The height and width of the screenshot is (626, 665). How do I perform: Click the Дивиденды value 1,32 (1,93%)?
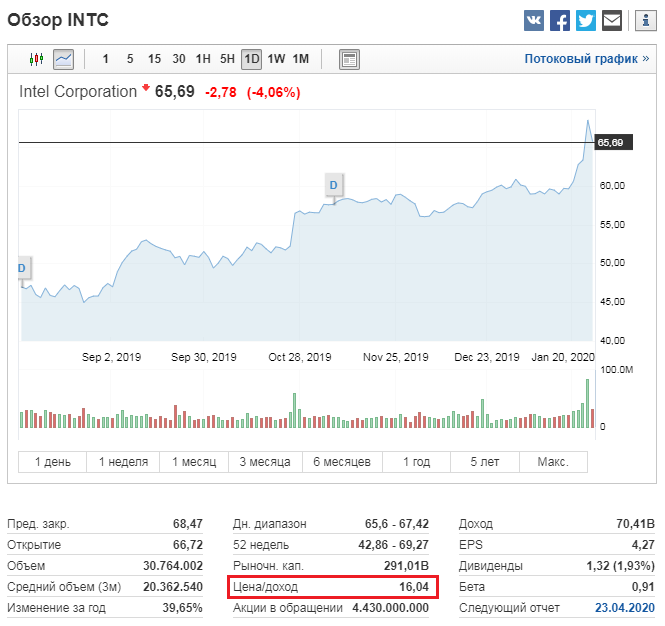620,566
